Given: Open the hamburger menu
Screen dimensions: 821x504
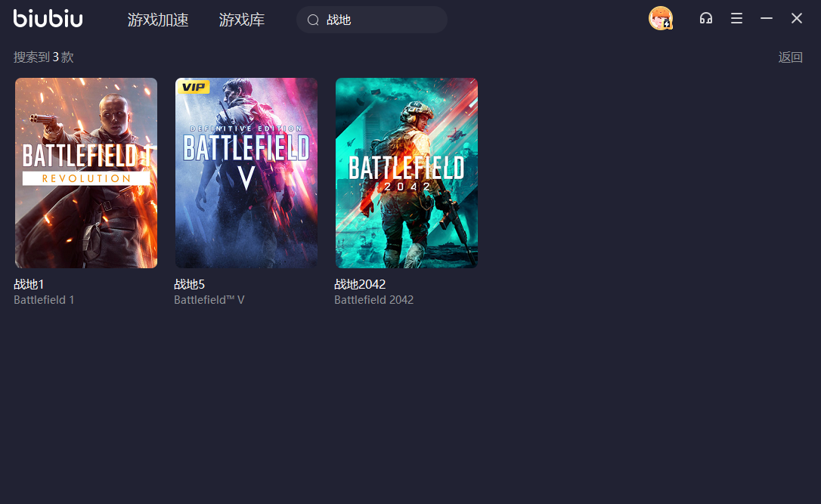Looking at the screenshot, I should [x=736, y=18].
